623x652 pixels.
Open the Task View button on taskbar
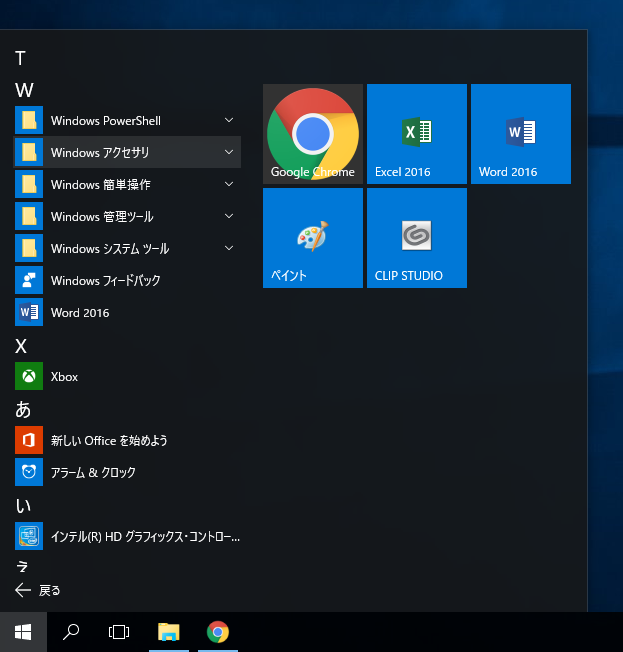point(119,632)
